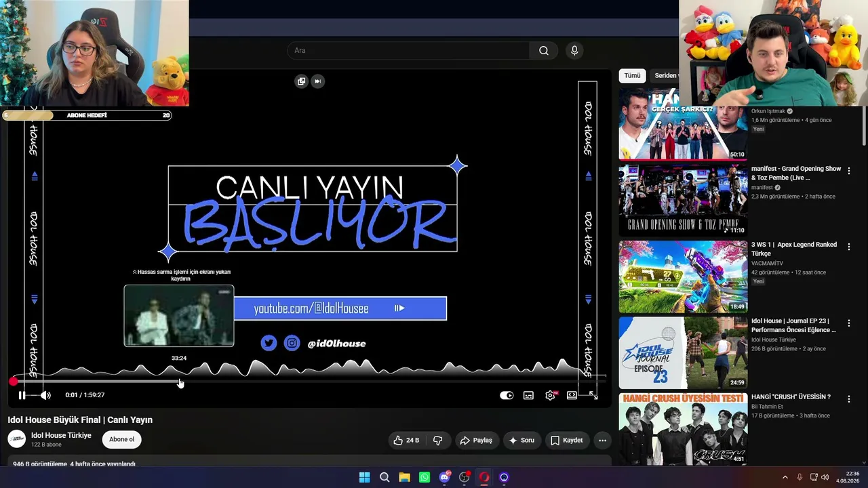Screen dimensions: 868x488
Task: Open the Idol House Journal EP 23 thumbnail
Action: [683, 352]
